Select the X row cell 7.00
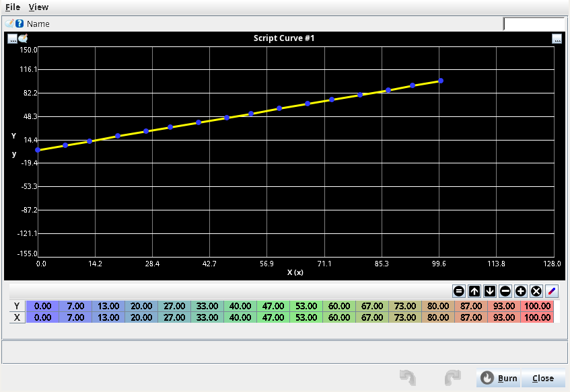The height and width of the screenshot is (392, 570). click(75, 317)
